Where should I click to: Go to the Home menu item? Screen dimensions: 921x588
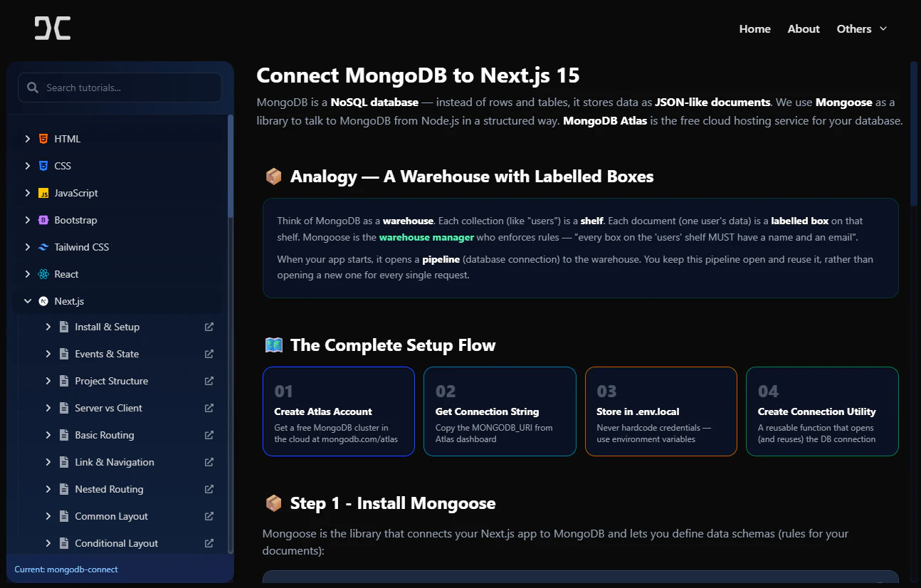pos(754,28)
